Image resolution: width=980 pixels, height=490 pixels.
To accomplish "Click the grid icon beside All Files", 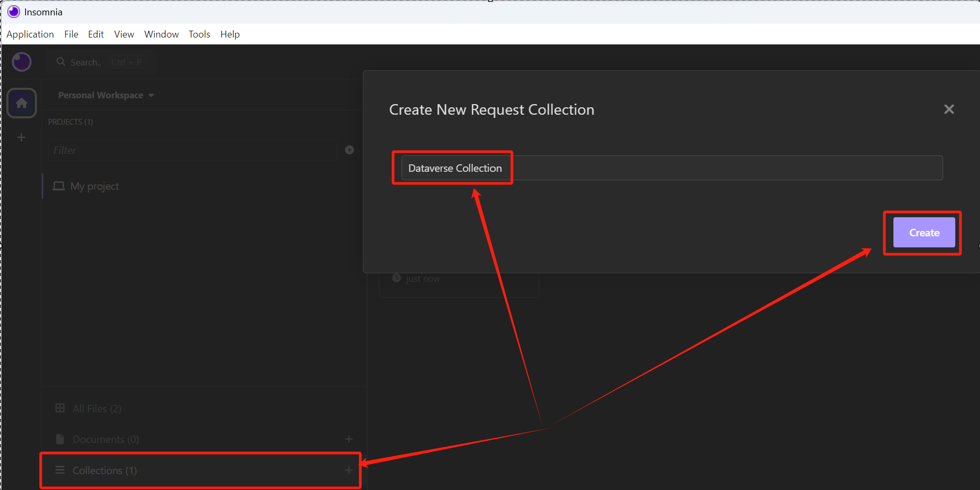I will point(60,408).
